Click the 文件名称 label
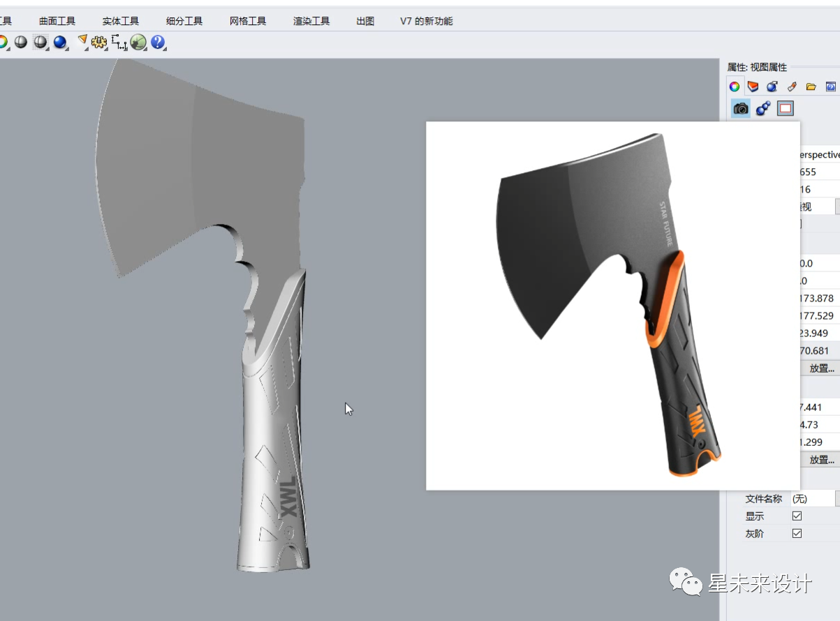This screenshot has height=621, width=840. (x=764, y=499)
